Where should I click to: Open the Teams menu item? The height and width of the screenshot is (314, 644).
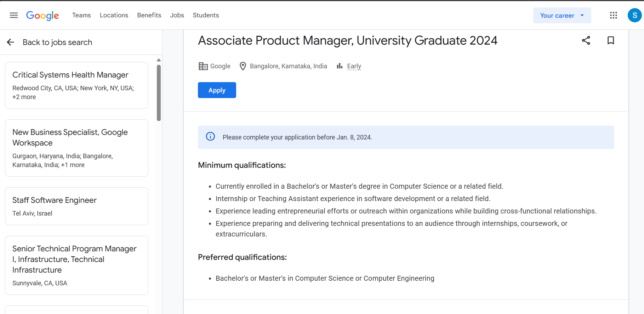81,15
